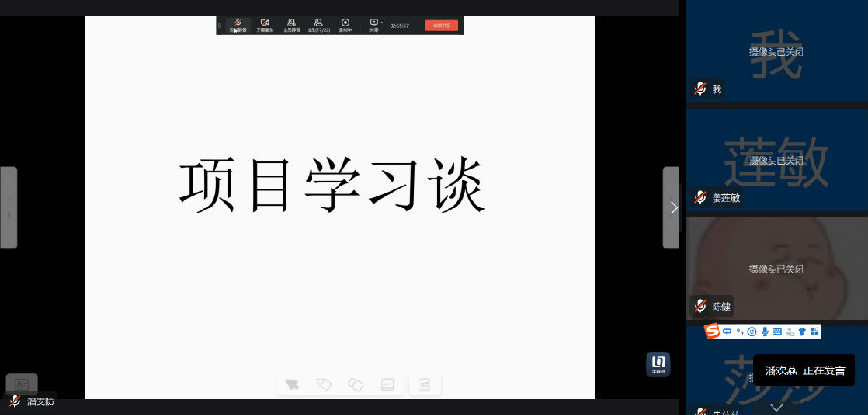Open Sogou soft keyboard icon
The width and height of the screenshot is (868, 415).
(x=776, y=332)
